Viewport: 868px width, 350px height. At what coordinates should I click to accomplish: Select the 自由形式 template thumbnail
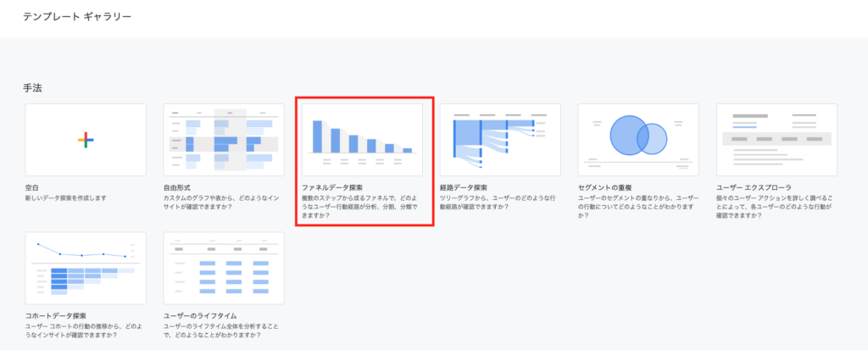tap(224, 140)
